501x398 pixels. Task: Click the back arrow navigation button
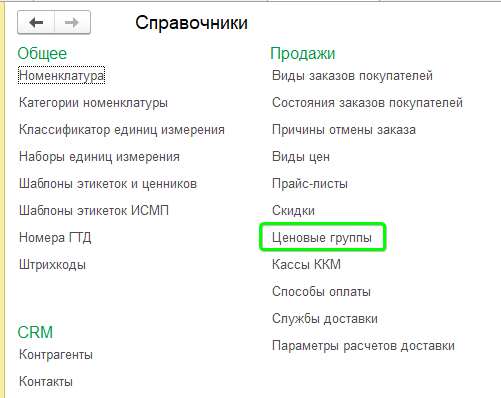pyautogui.click(x=36, y=23)
